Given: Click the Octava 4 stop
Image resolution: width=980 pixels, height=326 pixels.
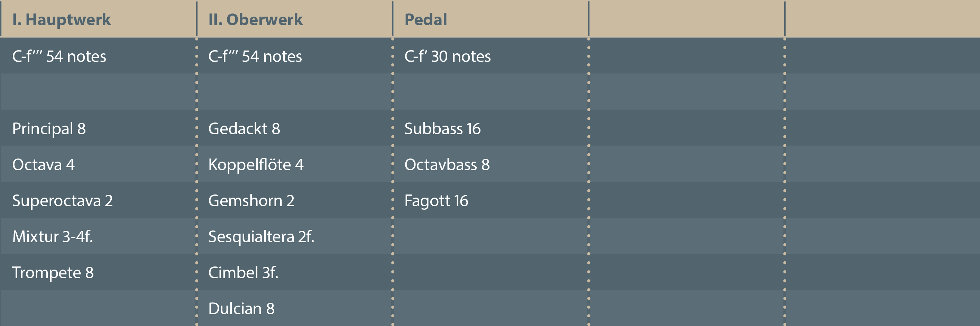Looking at the screenshot, I should click(x=43, y=165).
